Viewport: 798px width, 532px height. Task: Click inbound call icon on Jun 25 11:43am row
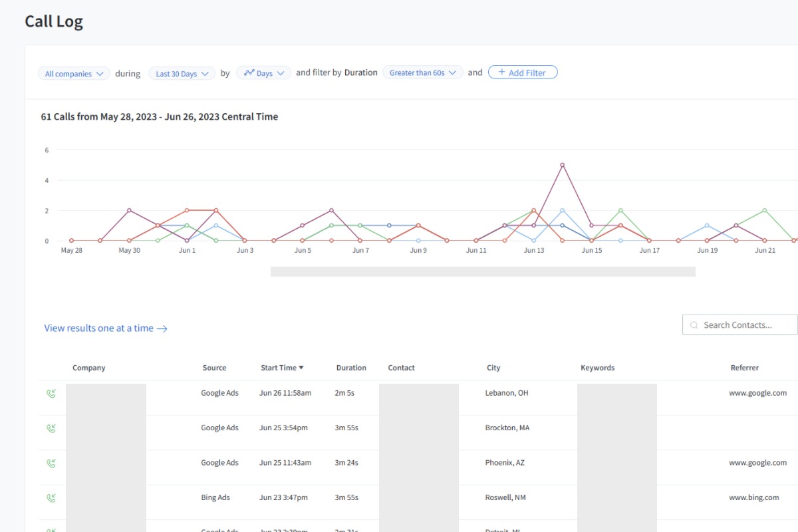pyautogui.click(x=51, y=463)
